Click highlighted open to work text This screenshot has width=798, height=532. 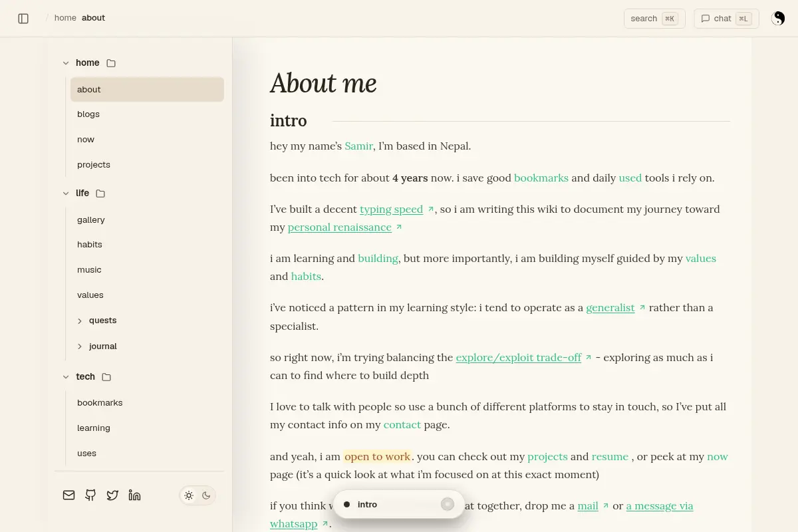pyautogui.click(x=377, y=456)
